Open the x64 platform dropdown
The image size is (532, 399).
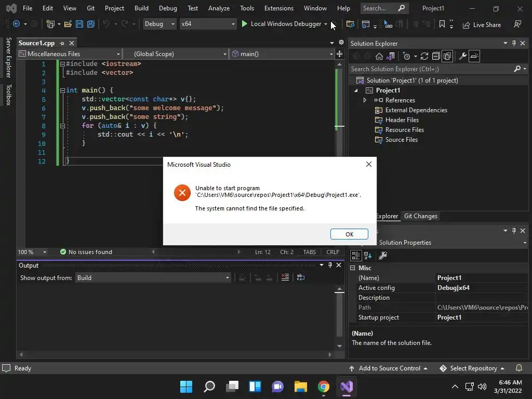click(x=208, y=24)
